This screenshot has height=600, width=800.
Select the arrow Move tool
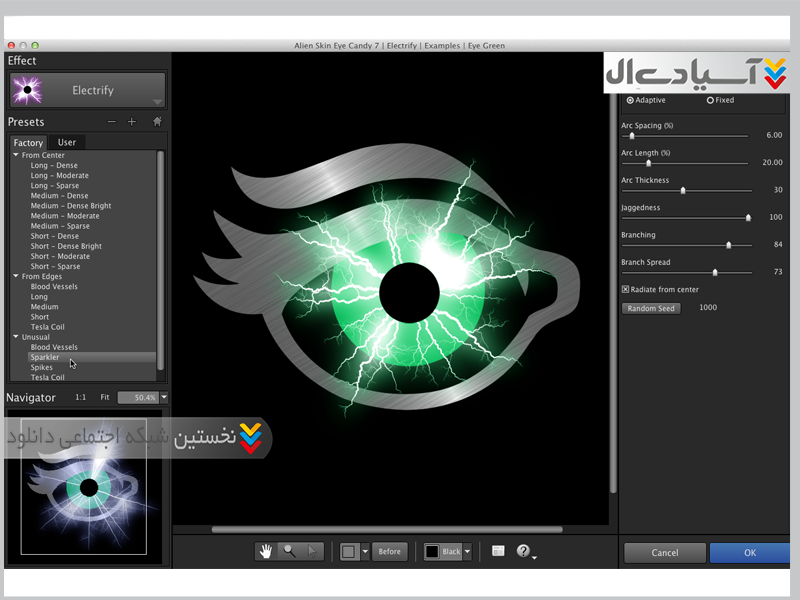click(x=312, y=551)
